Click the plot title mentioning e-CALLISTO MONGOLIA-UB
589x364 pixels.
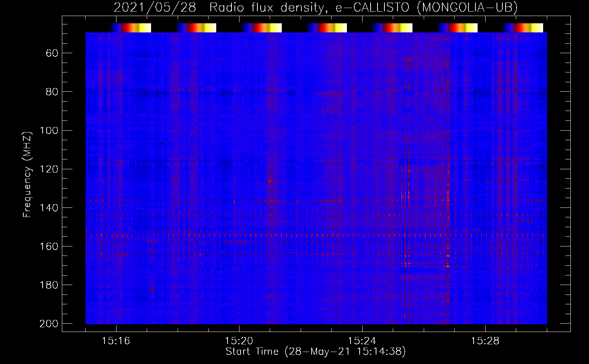(316, 7)
